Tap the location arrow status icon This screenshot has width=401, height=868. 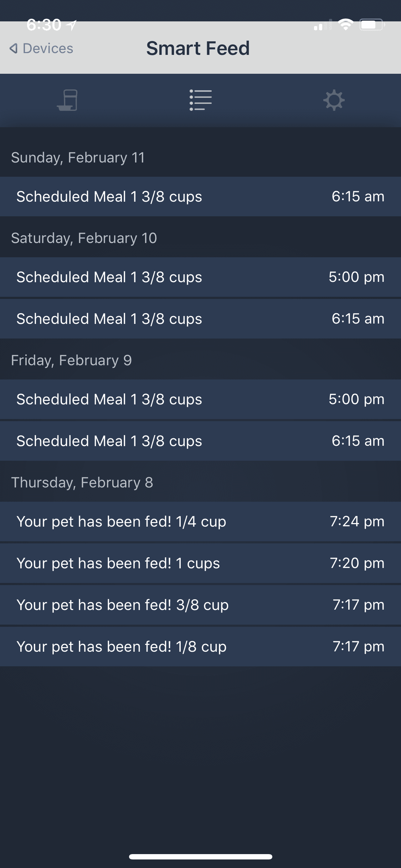[x=72, y=25]
